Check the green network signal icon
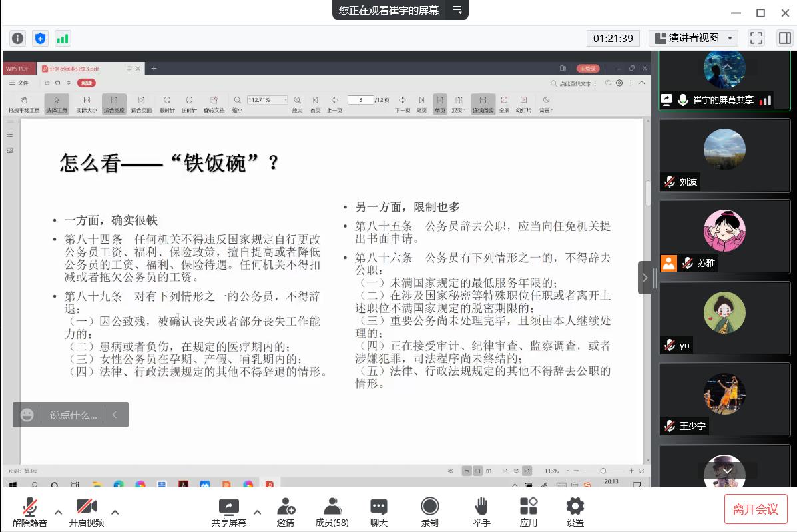 pyautogui.click(x=62, y=38)
